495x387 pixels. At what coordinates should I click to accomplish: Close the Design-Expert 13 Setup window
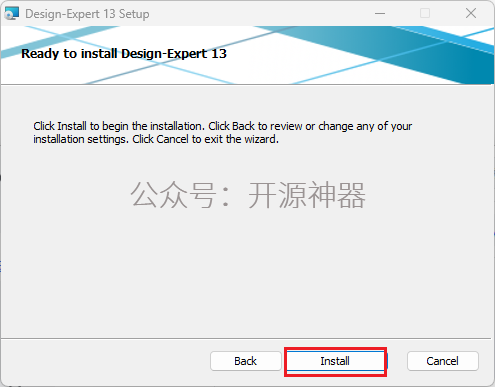(471, 14)
